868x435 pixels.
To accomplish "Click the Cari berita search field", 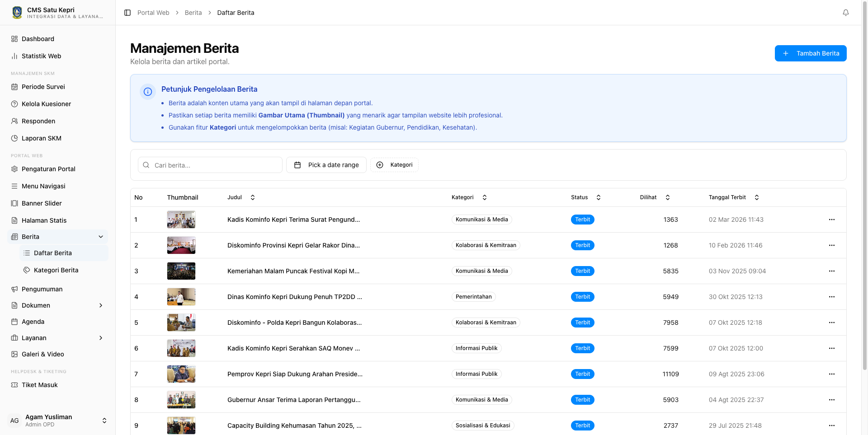I will [210, 165].
